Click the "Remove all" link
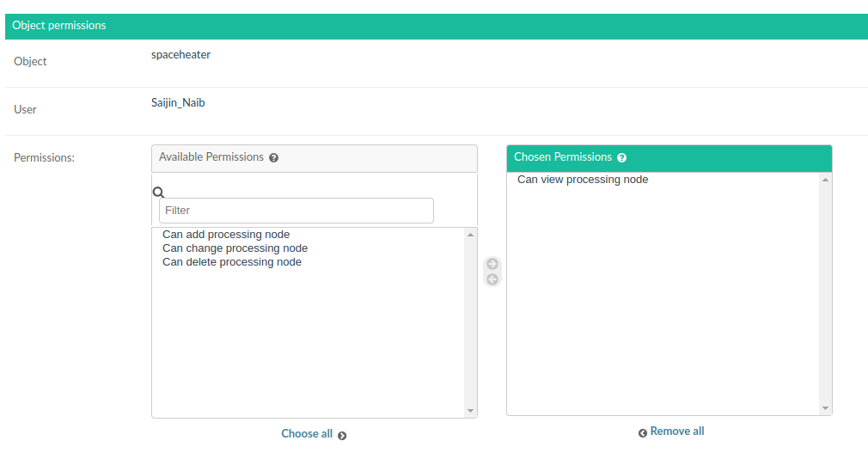 [x=677, y=431]
